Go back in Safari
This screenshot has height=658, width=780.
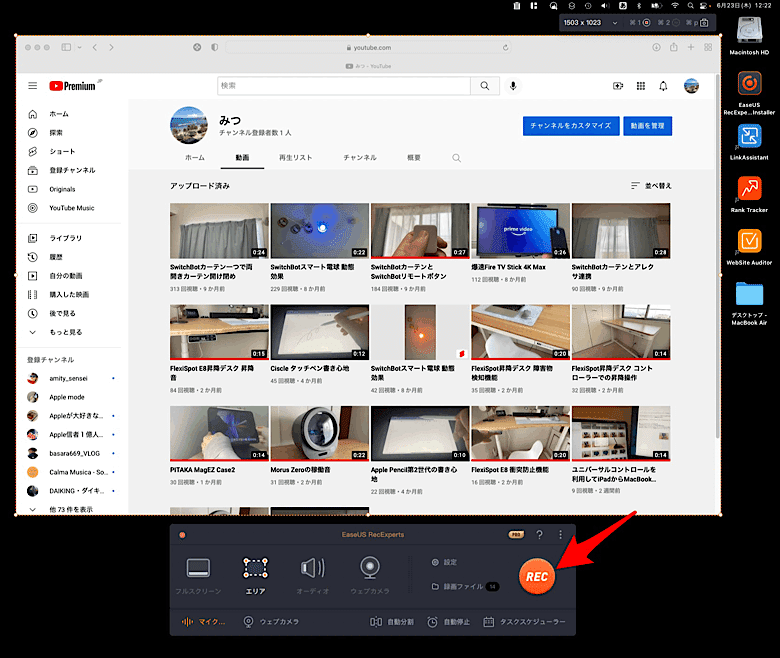(95, 47)
